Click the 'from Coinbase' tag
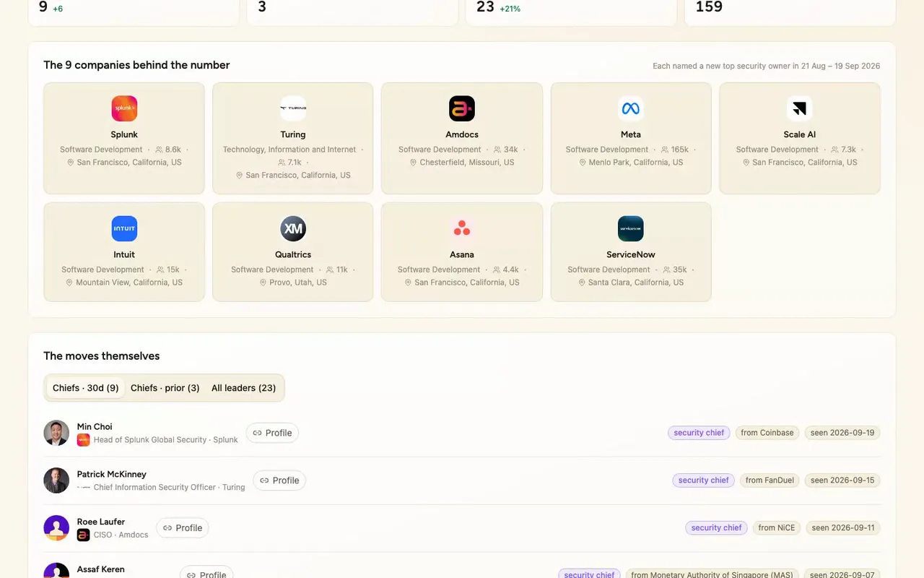The height and width of the screenshot is (578, 924). point(767,433)
